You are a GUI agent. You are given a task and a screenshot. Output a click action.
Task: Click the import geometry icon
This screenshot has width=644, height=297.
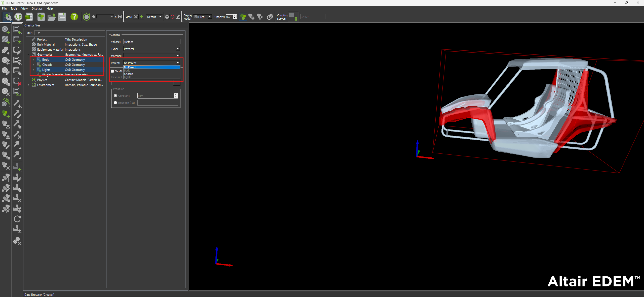pyautogui.click(x=17, y=40)
